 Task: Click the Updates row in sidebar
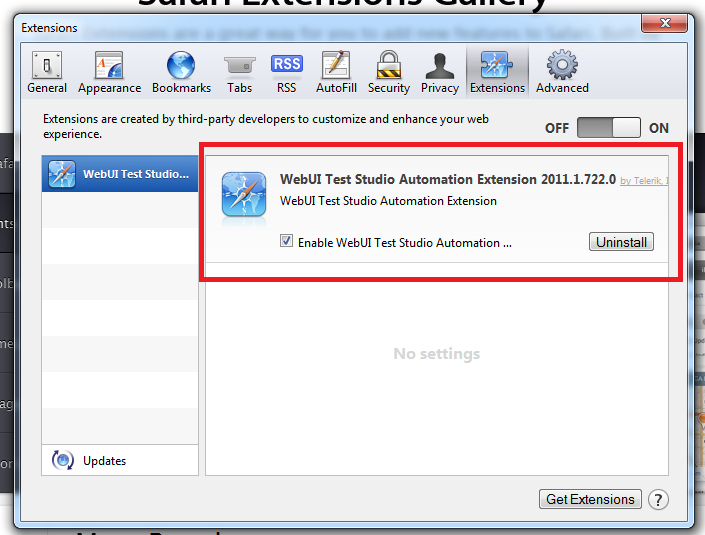pyautogui.click(x=120, y=460)
